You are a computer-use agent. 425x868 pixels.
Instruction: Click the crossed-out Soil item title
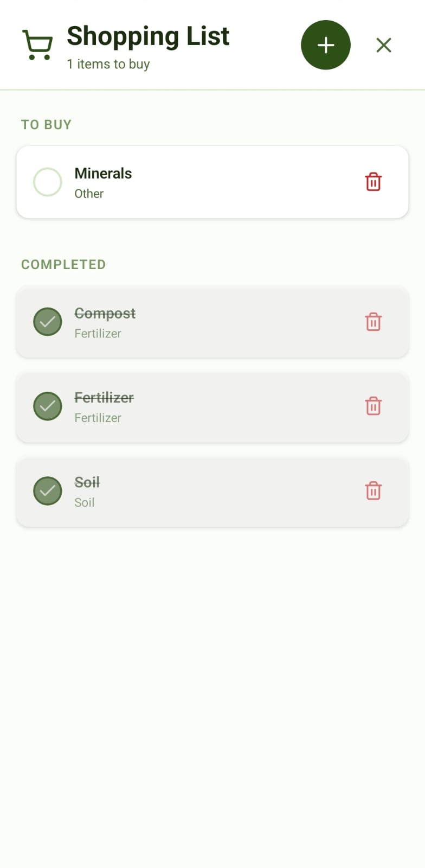[x=87, y=482]
